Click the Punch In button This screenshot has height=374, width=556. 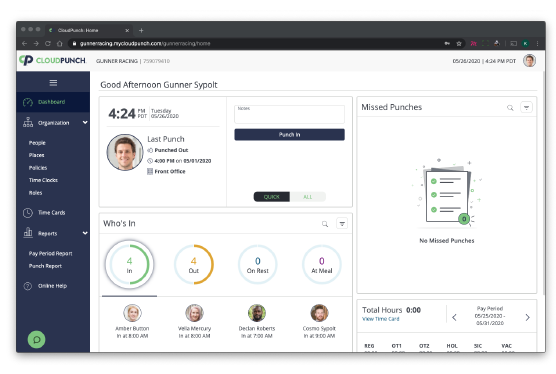289,135
